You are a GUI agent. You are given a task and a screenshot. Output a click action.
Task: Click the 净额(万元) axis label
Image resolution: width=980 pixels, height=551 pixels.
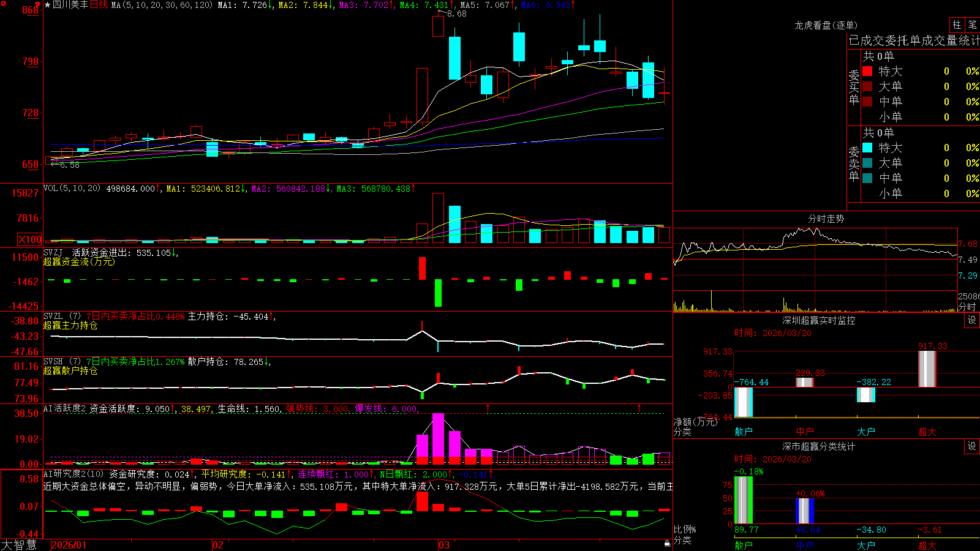click(696, 422)
